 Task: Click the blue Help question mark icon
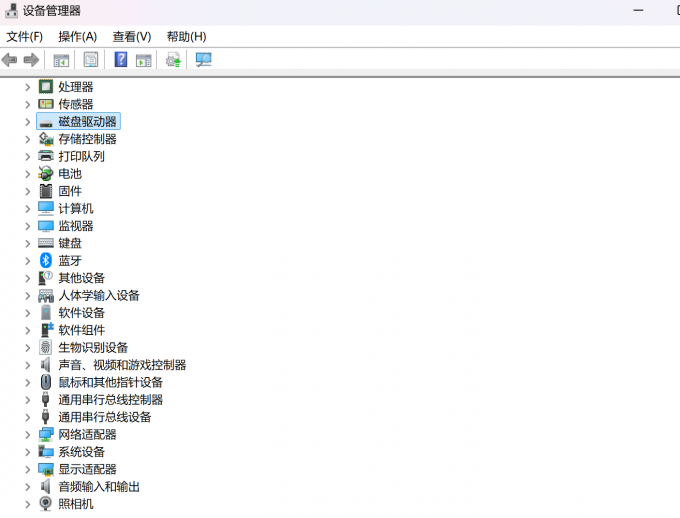click(121, 59)
